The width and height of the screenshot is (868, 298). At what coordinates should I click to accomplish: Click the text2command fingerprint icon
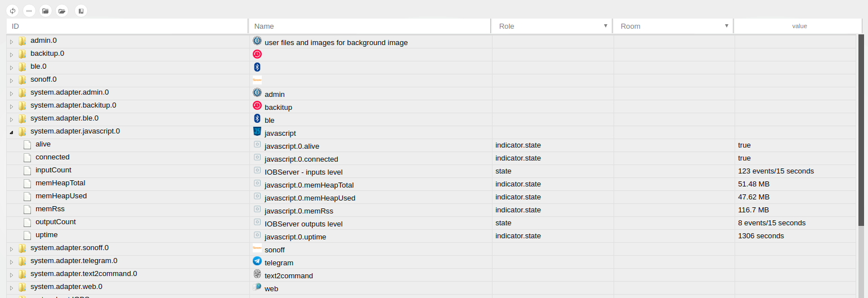pos(257,274)
